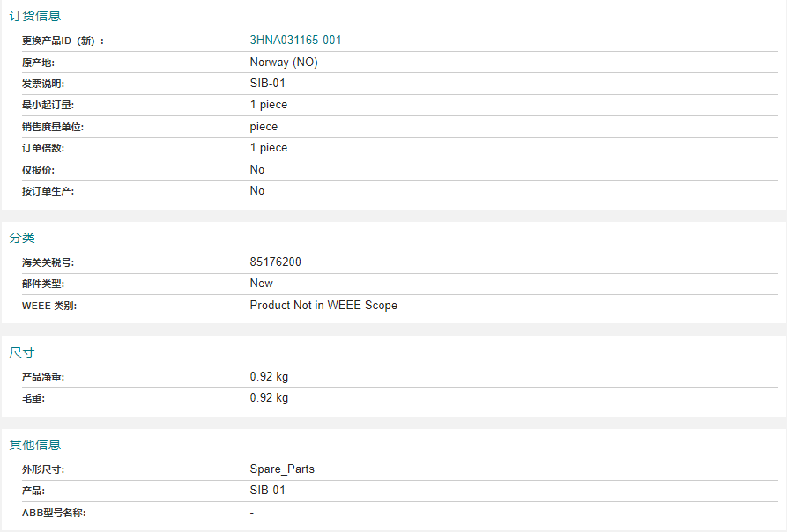Viewport: 787px width, 532px height.
Task: Click the 最小起订量 1 piece value
Action: tap(269, 105)
